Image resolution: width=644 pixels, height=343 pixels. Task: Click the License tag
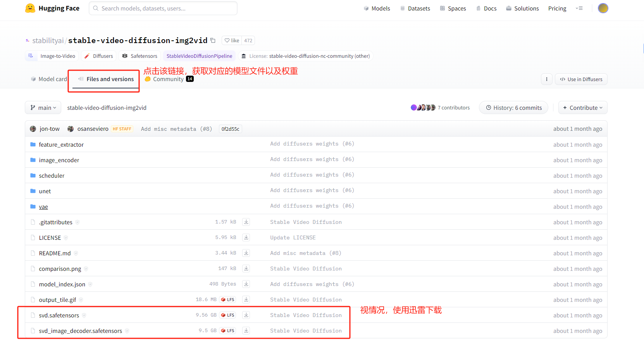[305, 56]
